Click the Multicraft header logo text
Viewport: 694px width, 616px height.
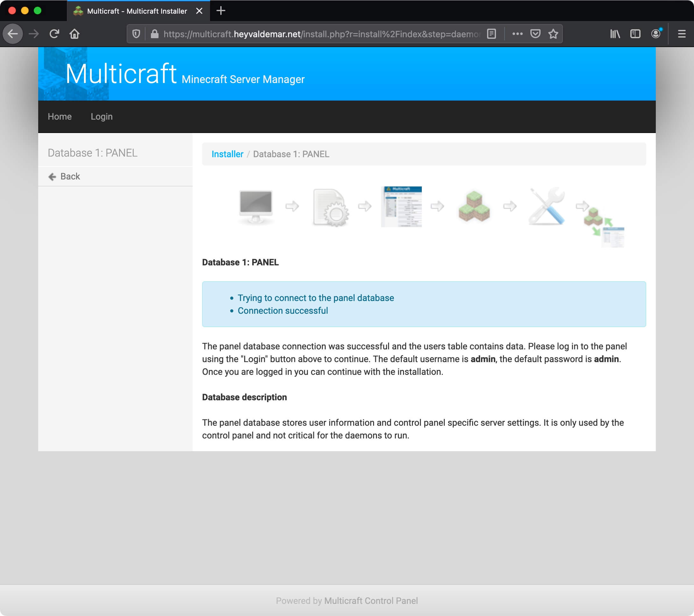[121, 73]
